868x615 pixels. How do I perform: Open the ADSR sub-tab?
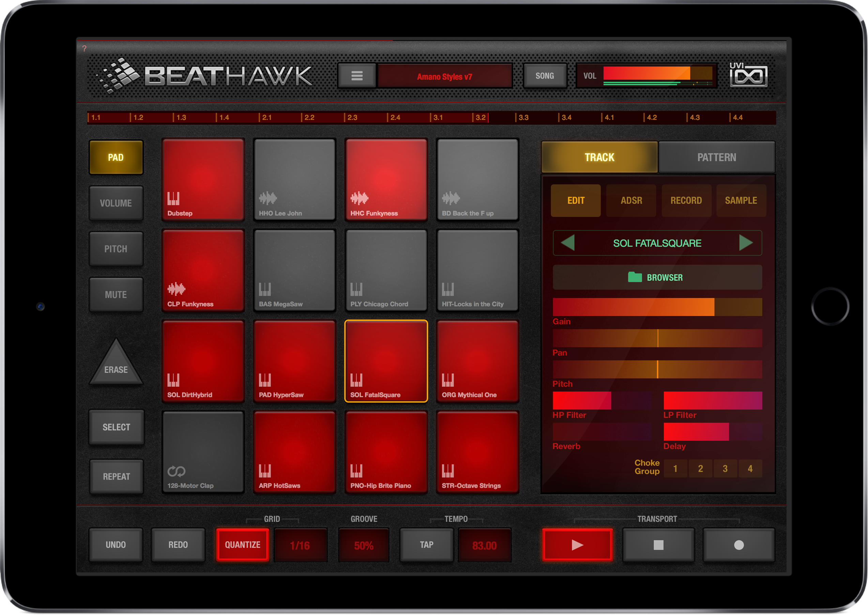point(631,200)
